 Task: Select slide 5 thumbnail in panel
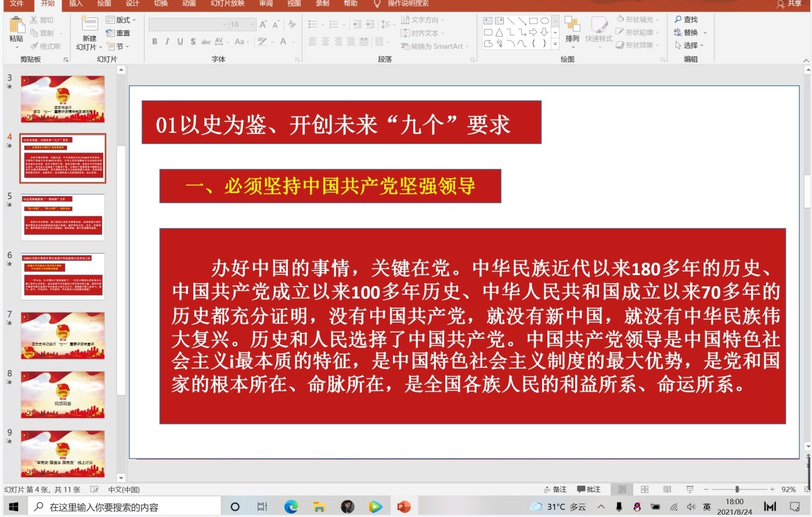(x=63, y=218)
